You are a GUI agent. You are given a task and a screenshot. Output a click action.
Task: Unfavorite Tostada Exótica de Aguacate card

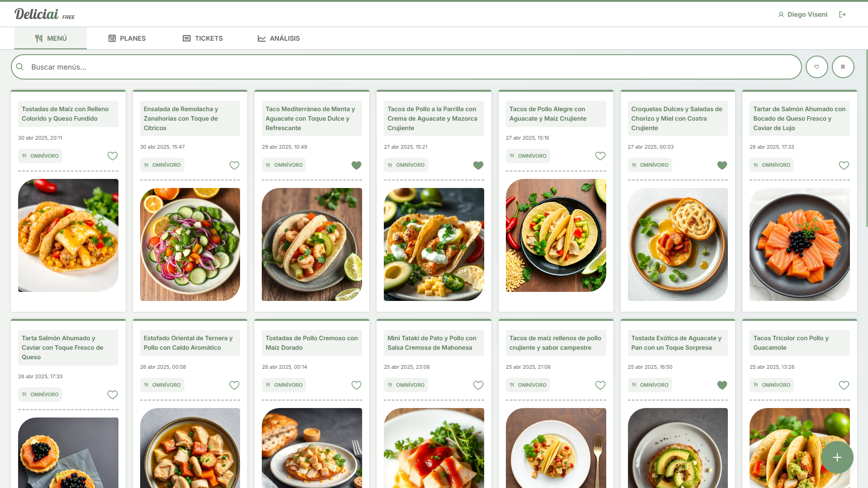pos(722,385)
